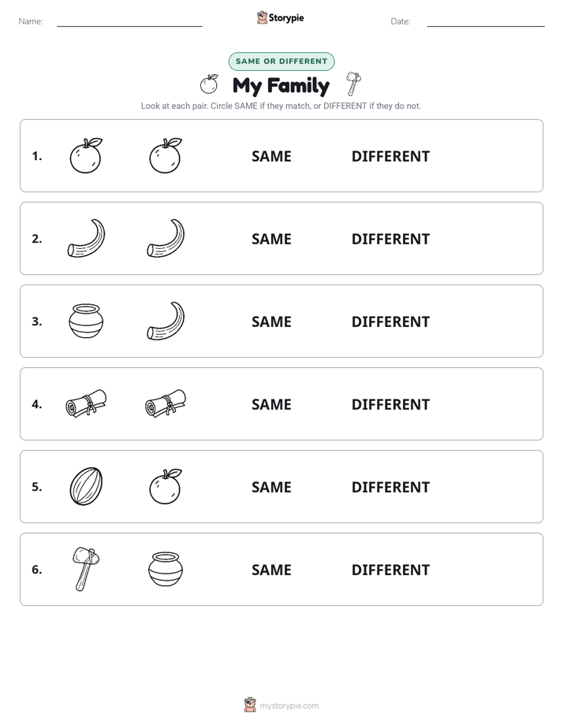
Task: Choose SAME for pair 1
Action: click(271, 157)
